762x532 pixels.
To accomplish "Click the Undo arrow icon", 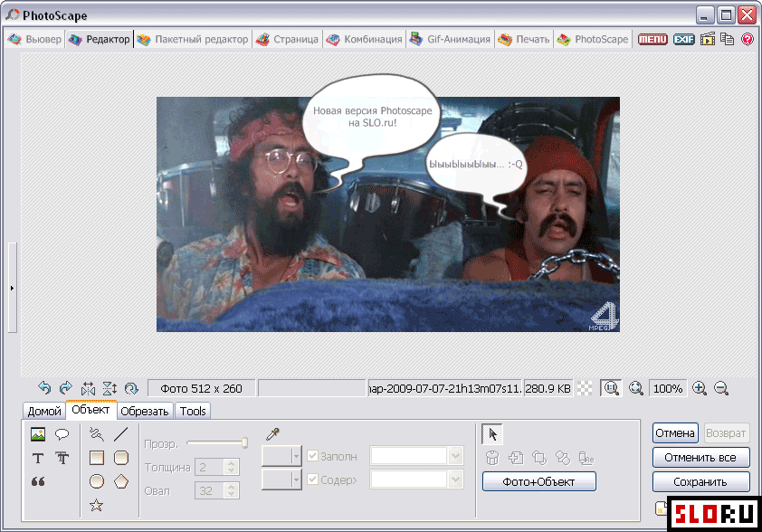I will 44,388.
